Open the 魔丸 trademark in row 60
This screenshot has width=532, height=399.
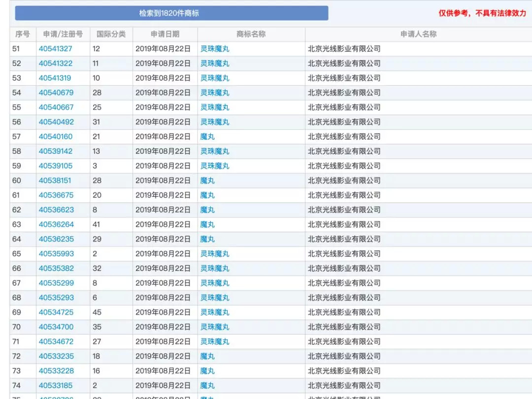tap(207, 181)
